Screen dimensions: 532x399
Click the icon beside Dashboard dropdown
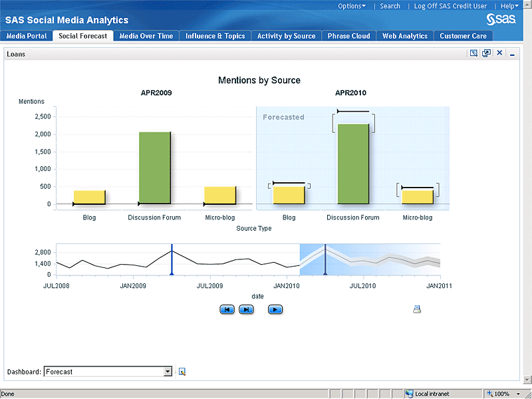coord(182,372)
